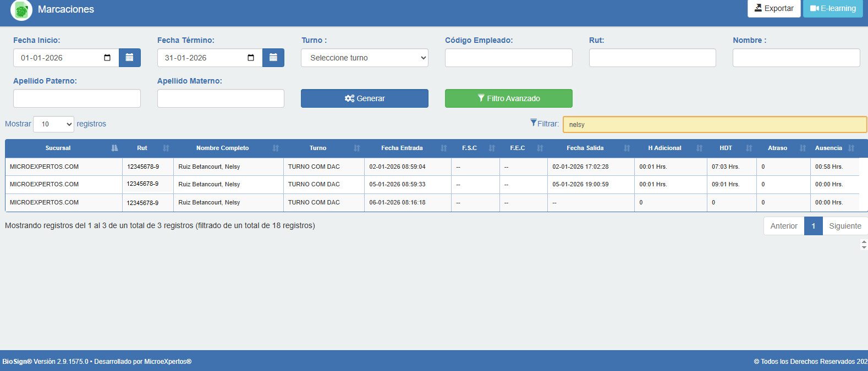Open calendar picker for Fecha Inicio
The image size is (868, 371).
(x=130, y=58)
